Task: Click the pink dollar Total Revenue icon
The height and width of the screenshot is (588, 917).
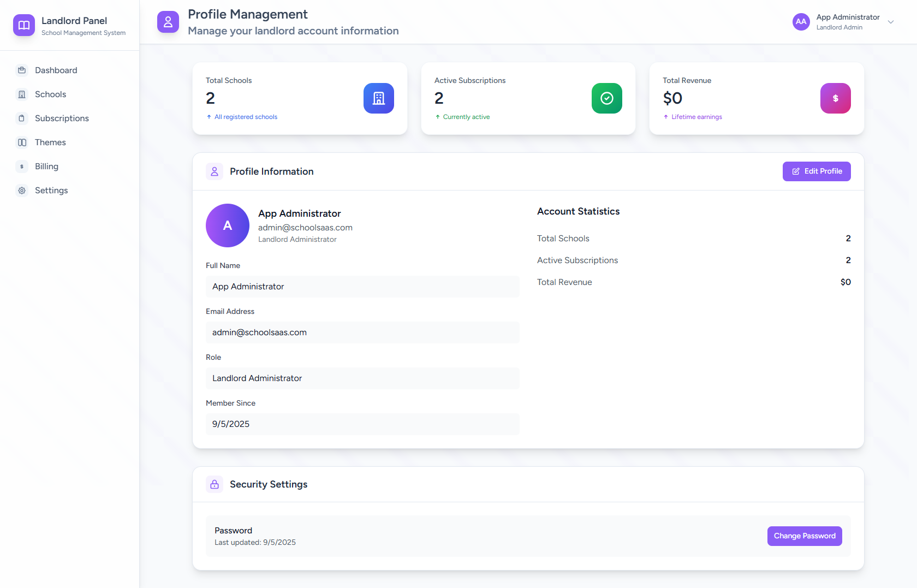Action: pyautogui.click(x=835, y=98)
